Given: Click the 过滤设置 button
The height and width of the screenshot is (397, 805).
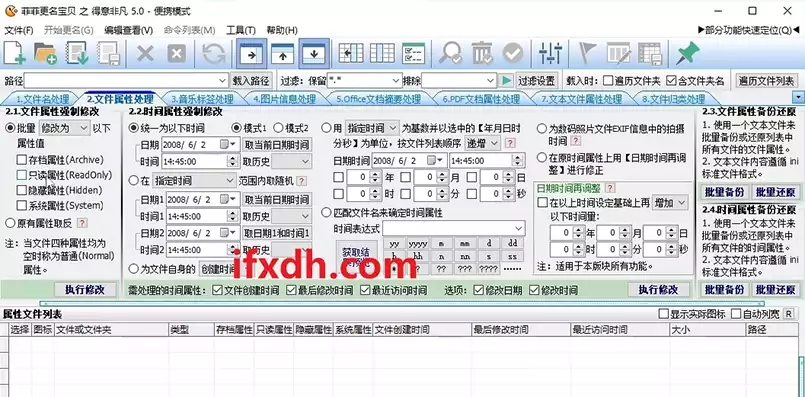Looking at the screenshot, I should pyautogui.click(x=536, y=81).
